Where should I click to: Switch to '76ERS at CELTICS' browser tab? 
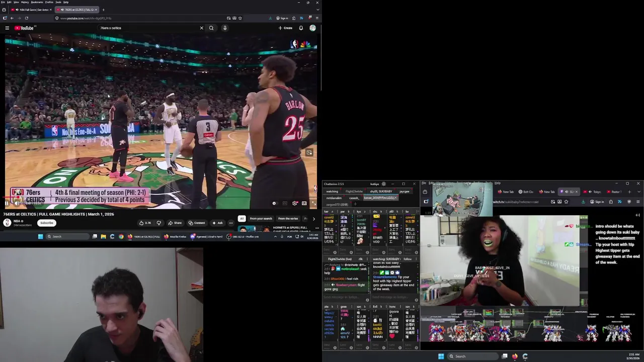(76, 10)
